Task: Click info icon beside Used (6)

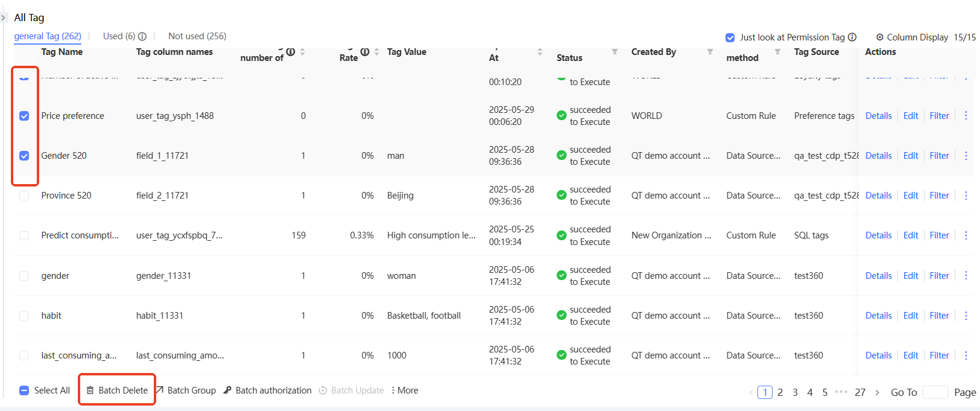Action: pyautogui.click(x=142, y=36)
